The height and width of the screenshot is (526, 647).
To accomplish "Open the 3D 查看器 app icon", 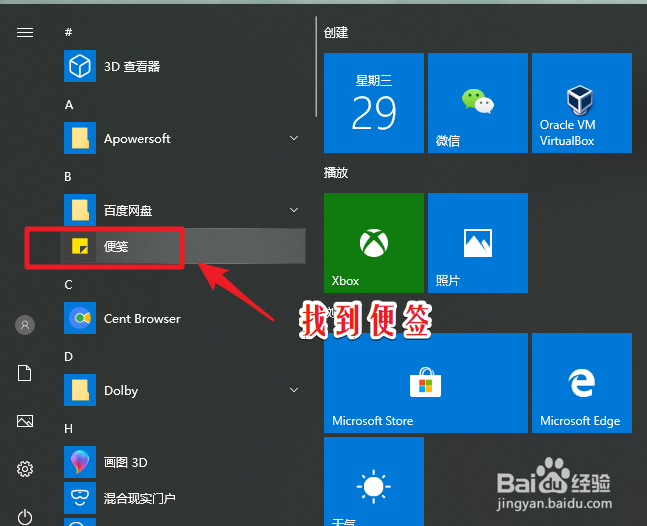I will click(x=80, y=66).
